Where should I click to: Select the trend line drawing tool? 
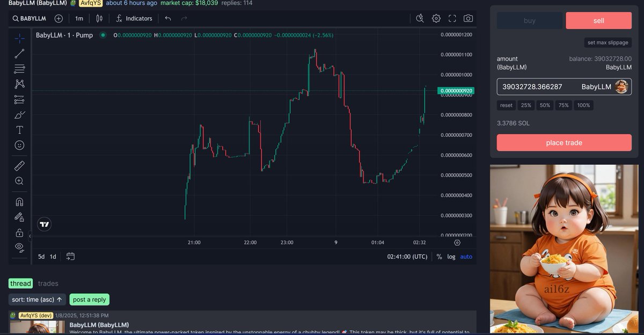(19, 53)
